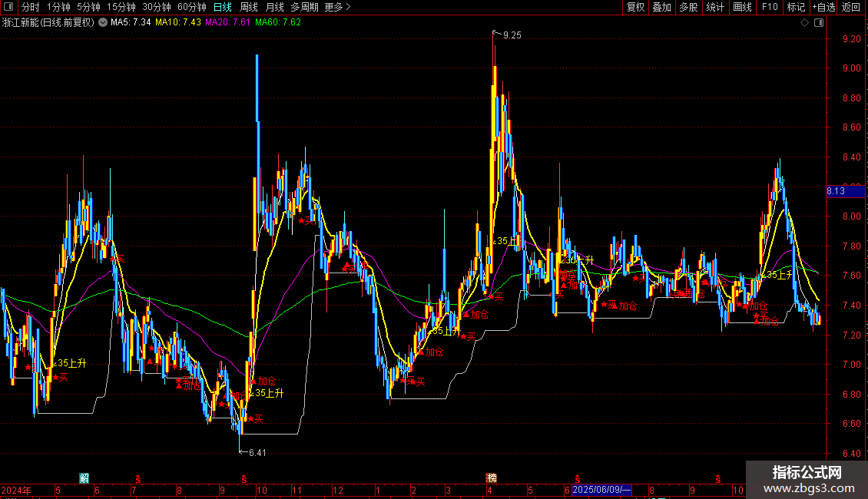Click the 2025/06/09 date label
The width and height of the screenshot is (868, 499).
pyautogui.click(x=601, y=490)
